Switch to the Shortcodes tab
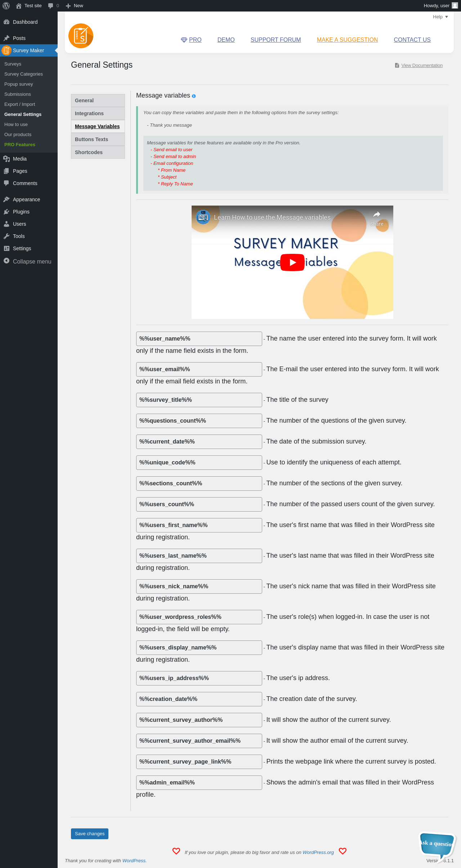Image resolution: width=461 pixels, height=868 pixels. click(98, 152)
